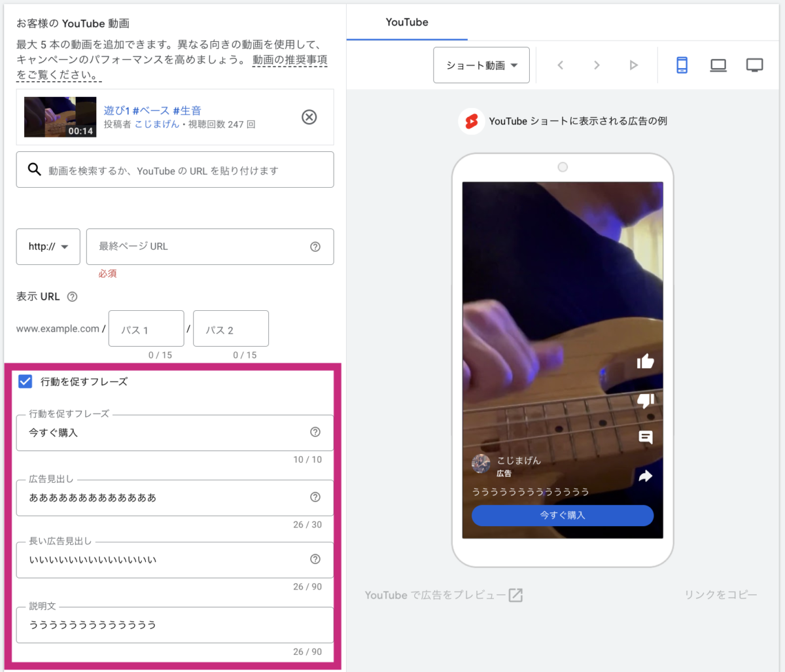Click the 広告 label in phone preview
The width and height of the screenshot is (785, 672).
(x=504, y=473)
